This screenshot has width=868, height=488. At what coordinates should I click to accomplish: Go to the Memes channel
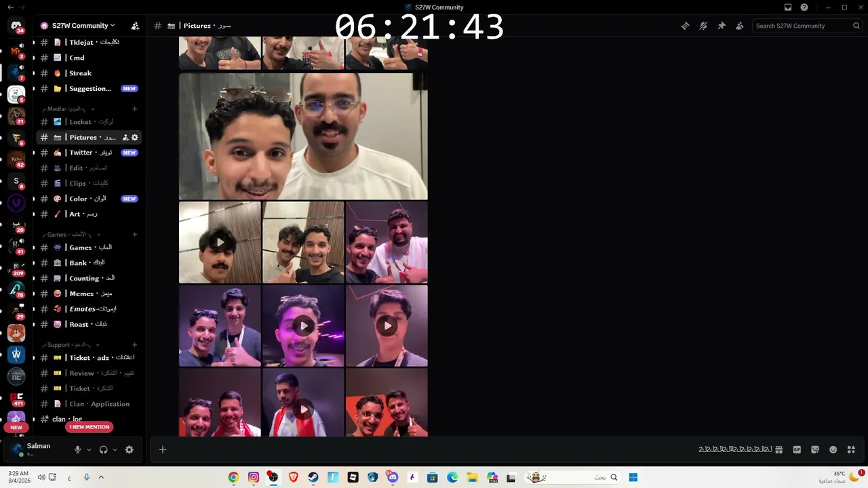click(x=88, y=293)
